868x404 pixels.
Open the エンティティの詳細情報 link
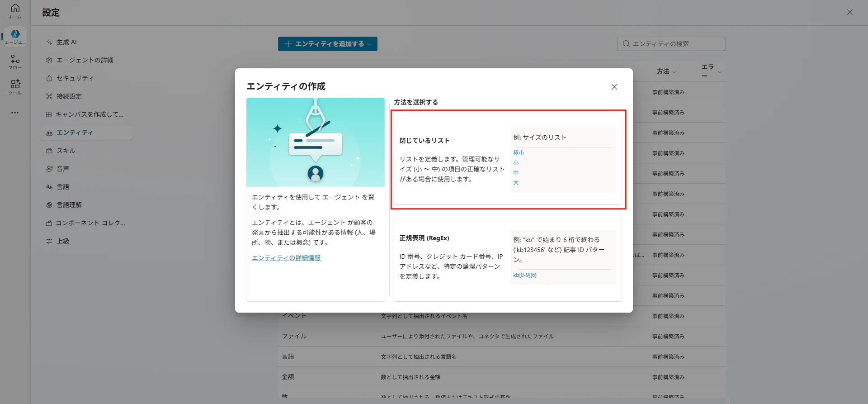pos(286,258)
